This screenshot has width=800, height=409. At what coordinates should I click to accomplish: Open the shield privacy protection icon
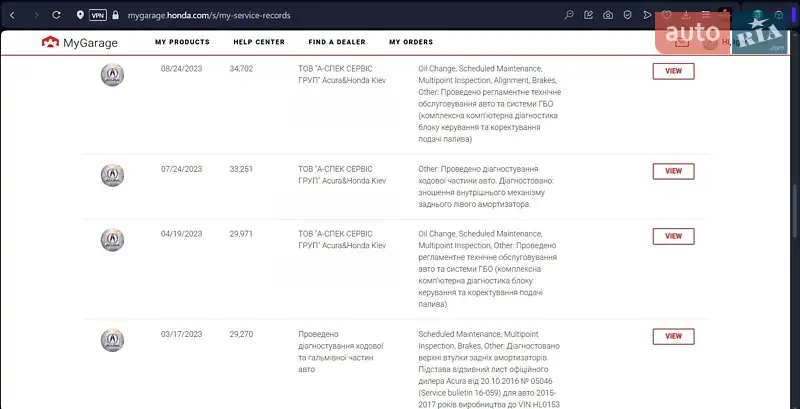coord(627,15)
